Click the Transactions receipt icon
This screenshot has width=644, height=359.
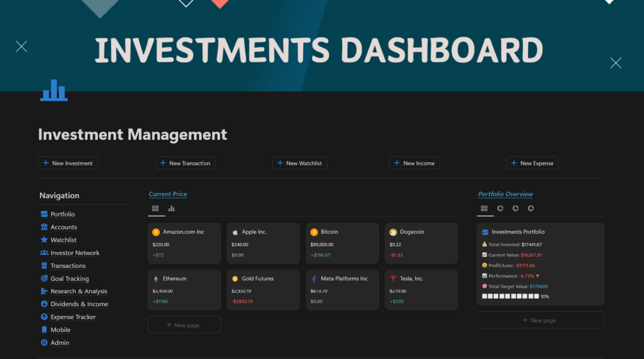pyautogui.click(x=44, y=265)
